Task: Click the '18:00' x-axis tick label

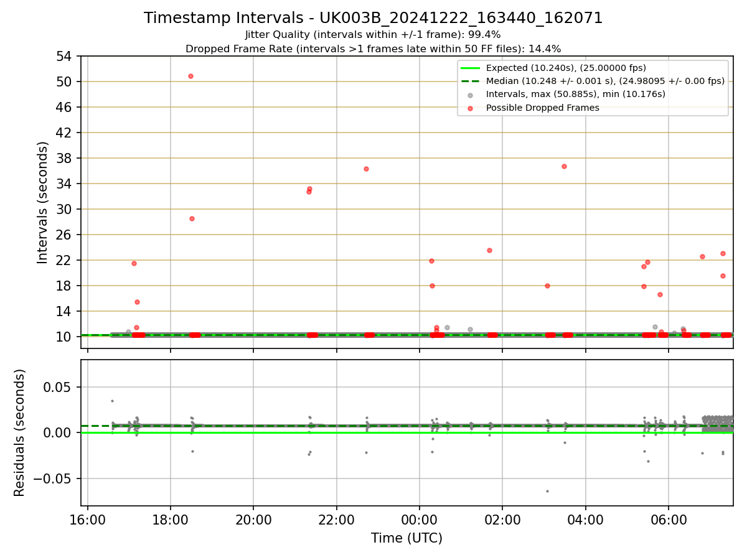Action: 171,520
